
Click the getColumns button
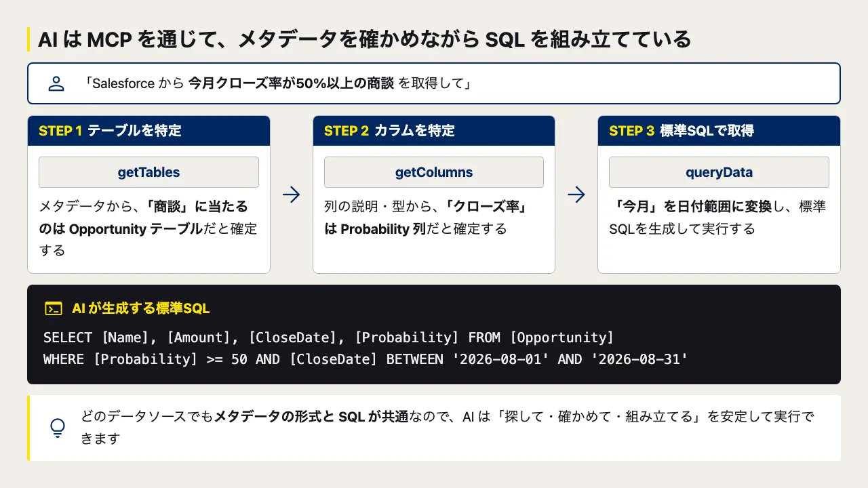coord(434,172)
